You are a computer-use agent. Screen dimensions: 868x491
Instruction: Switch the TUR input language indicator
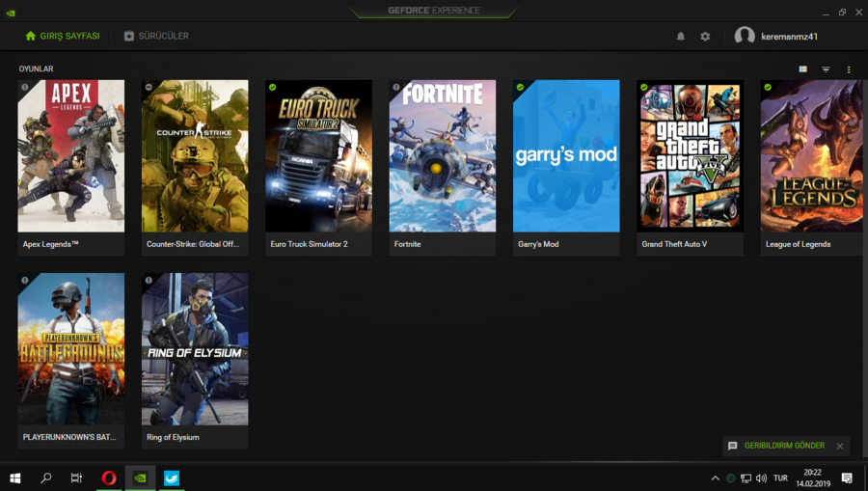(x=780, y=478)
